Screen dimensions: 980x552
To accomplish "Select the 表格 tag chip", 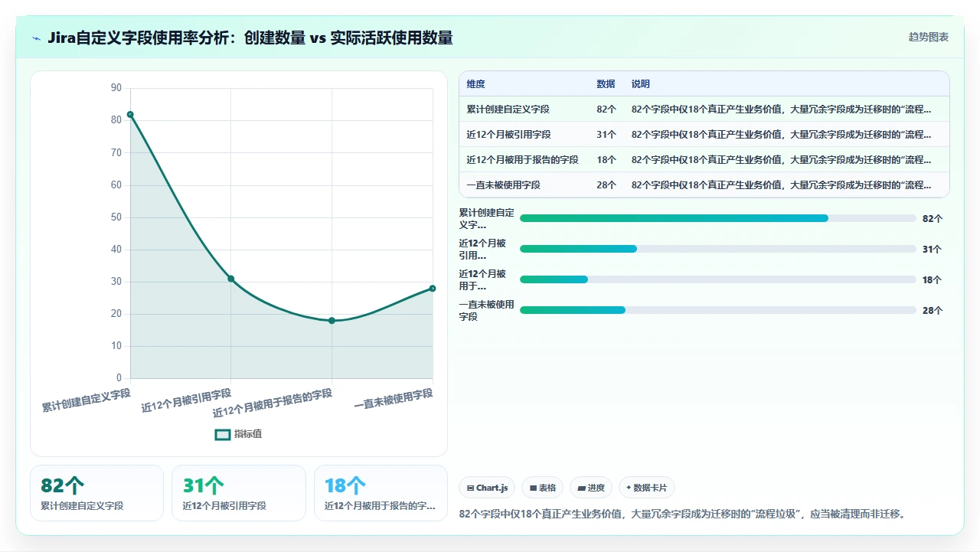I will coord(542,488).
